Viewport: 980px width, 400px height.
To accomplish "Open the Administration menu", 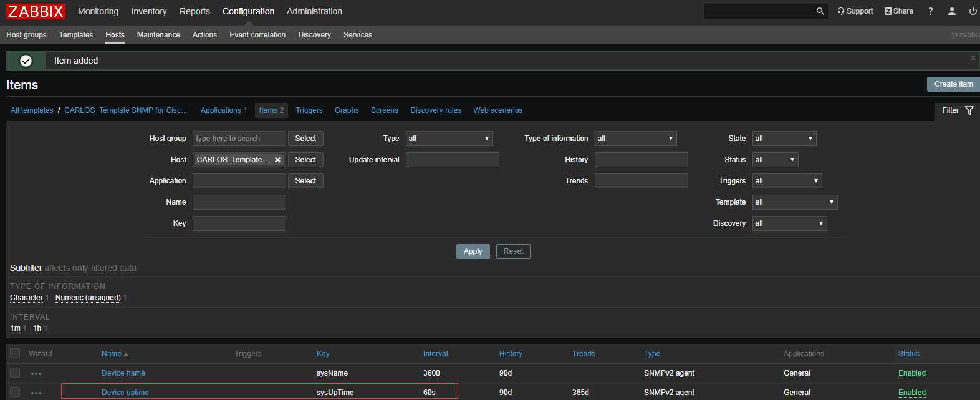I will (x=314, y=11).
